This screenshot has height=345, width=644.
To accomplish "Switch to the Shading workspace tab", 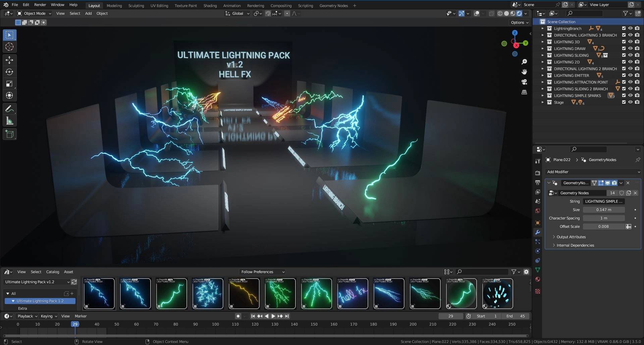I will [210, 5].
